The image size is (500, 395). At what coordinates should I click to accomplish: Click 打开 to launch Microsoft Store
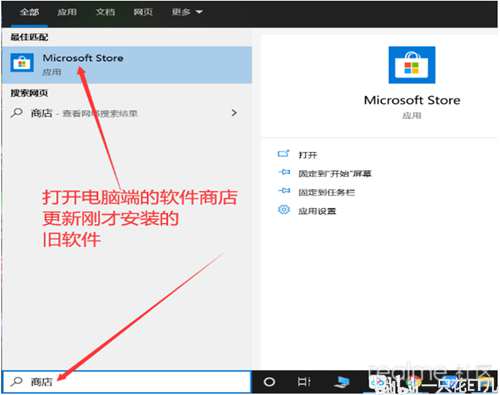pos(307,155)
